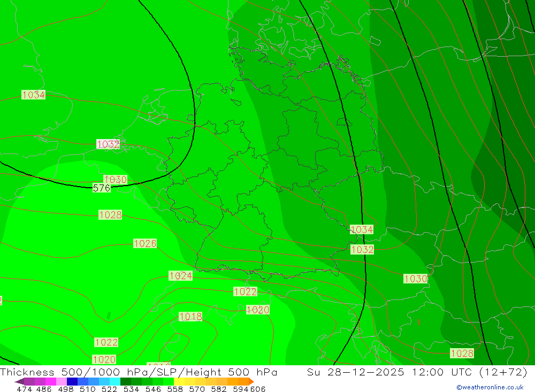Viewport: 535px width, 392px height.
Task: Click the orange arrow at the legend's end
Action: pyautogui.click(x=252, y=381)
